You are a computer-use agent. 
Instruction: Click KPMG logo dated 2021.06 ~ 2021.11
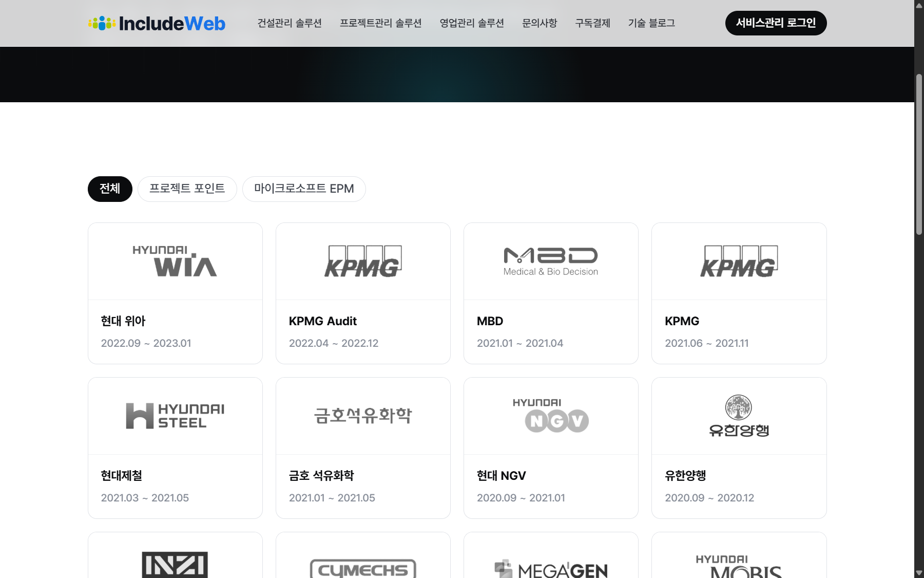pos(739,261)
